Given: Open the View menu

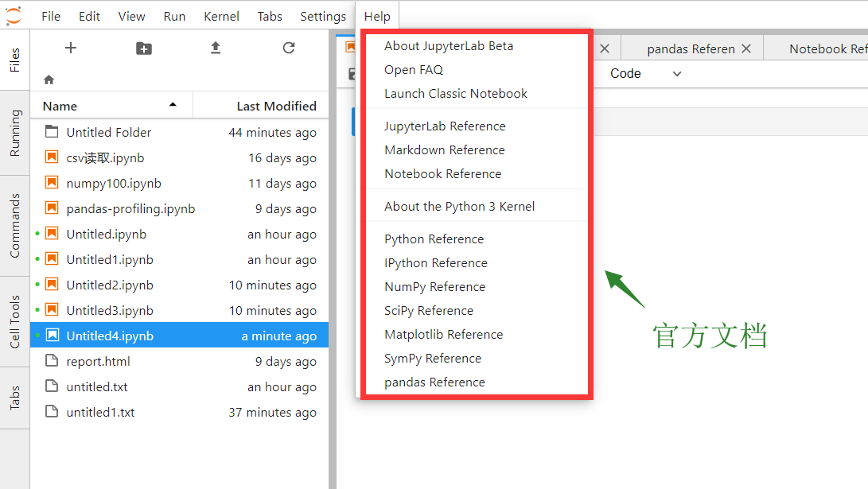Looking at the screenshot, I should pyautogui.click(x=132, y=17).
